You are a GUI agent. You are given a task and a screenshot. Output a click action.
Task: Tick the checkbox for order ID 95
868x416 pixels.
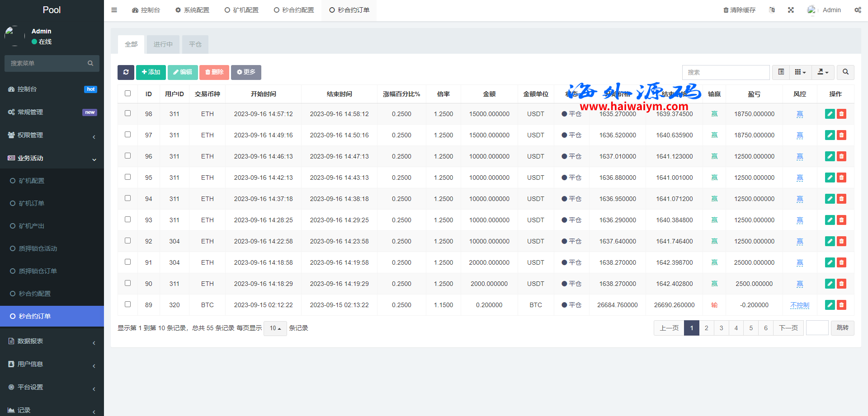(127, 177)
